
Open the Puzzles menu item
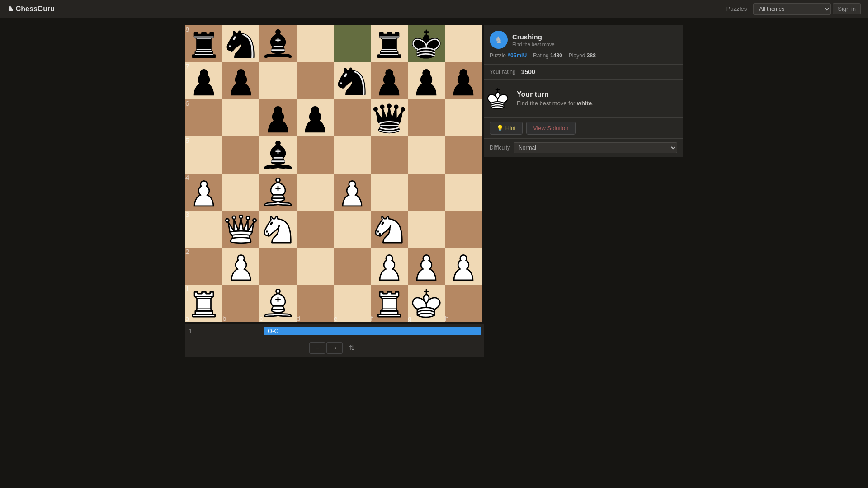click(736, 9)
